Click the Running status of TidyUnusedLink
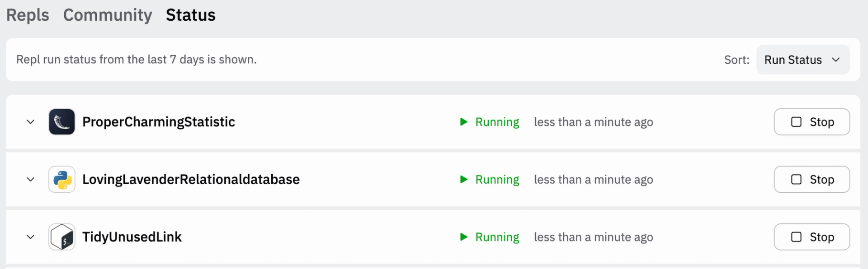The image size is (868, 269). (x=497, y=237)
